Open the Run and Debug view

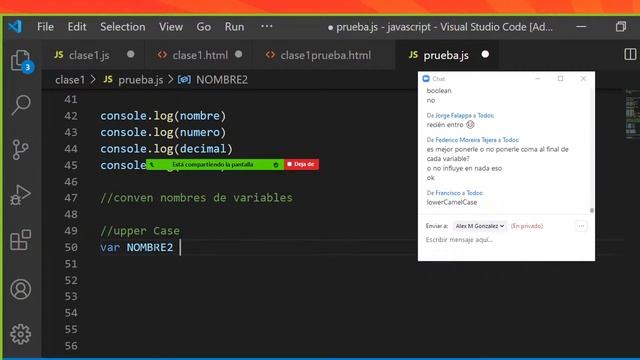pos(20,195)
